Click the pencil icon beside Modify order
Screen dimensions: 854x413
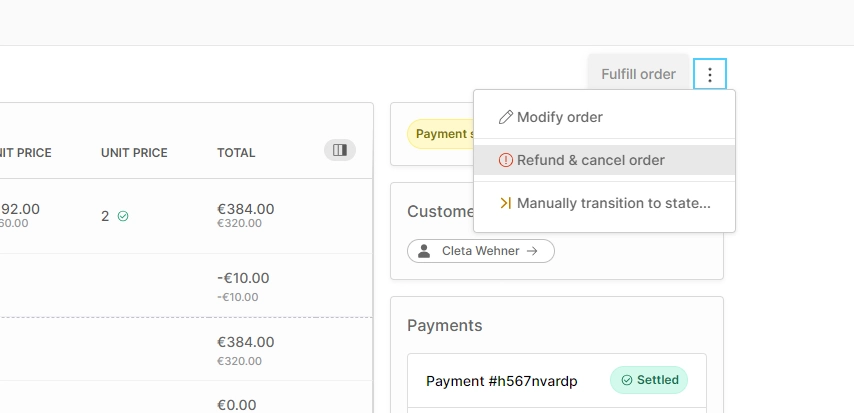(x=506, y=117)
